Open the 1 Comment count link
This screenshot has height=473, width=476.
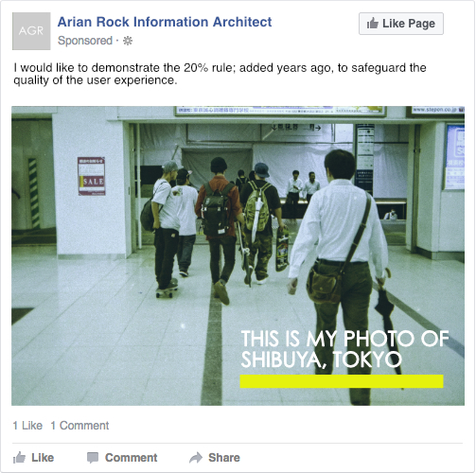pyautogui.click(x=79, y=426)
